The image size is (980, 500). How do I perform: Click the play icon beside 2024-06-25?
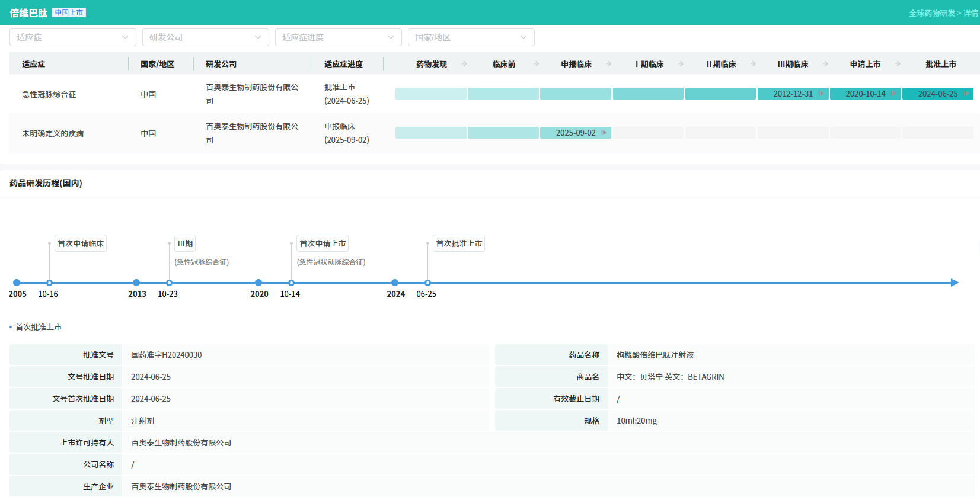coord(966,94)
